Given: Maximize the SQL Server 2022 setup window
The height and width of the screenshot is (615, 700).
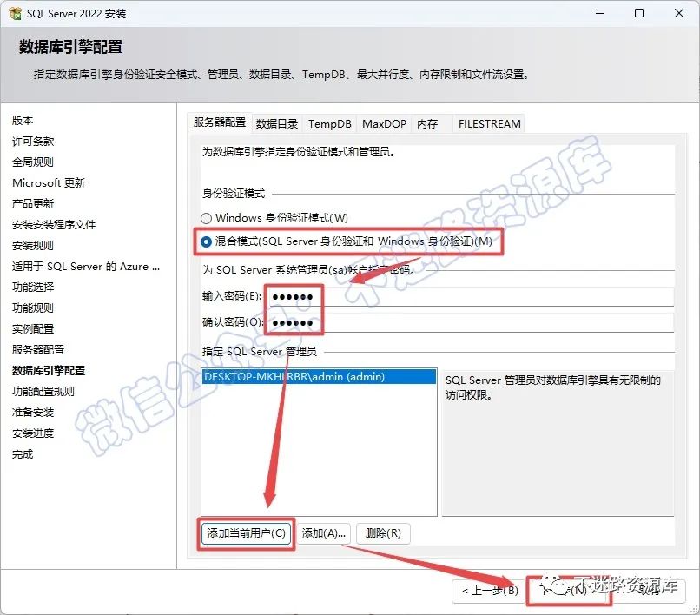Looking at the screenshot, I should [639, 13].
